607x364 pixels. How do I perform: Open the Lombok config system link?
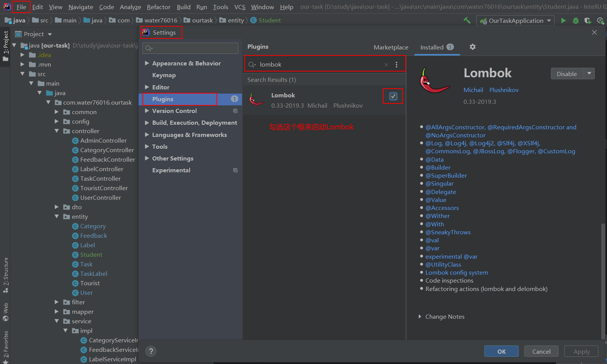click(457, 273)
